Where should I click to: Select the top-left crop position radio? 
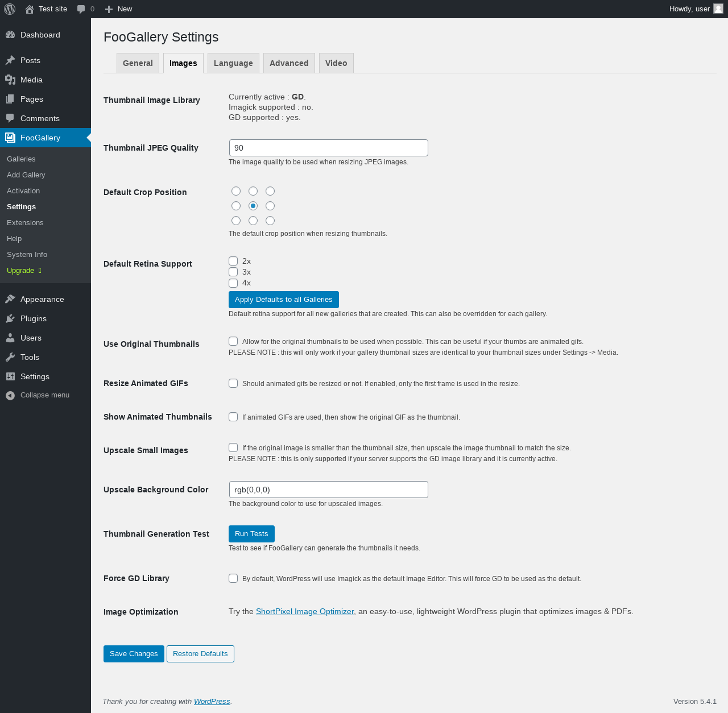click(236, 191)
